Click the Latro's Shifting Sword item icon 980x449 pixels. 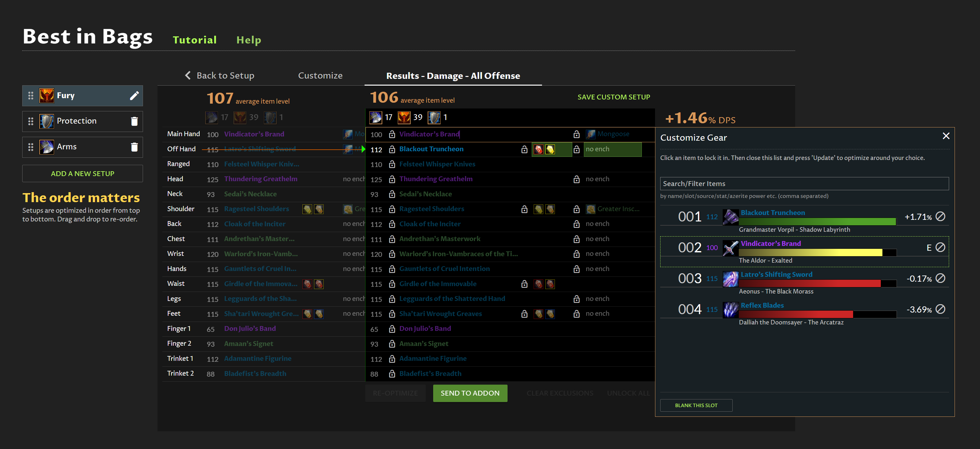[x=730, y=279]
